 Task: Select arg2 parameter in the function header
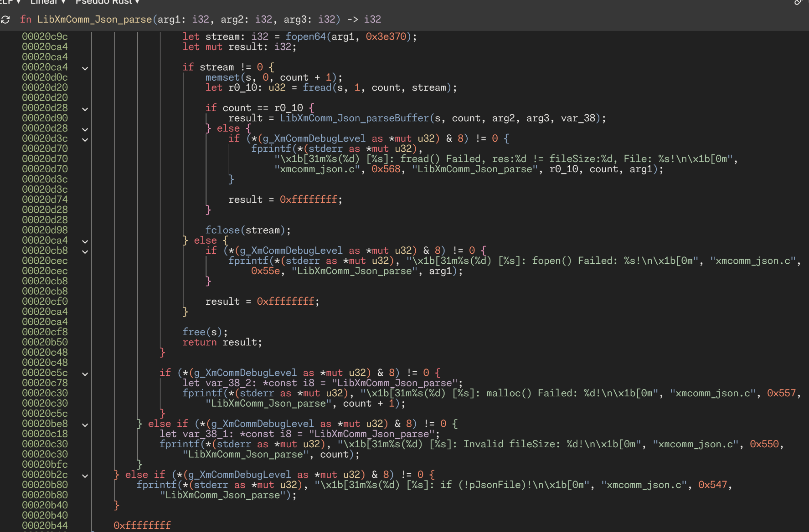point(232,20)
